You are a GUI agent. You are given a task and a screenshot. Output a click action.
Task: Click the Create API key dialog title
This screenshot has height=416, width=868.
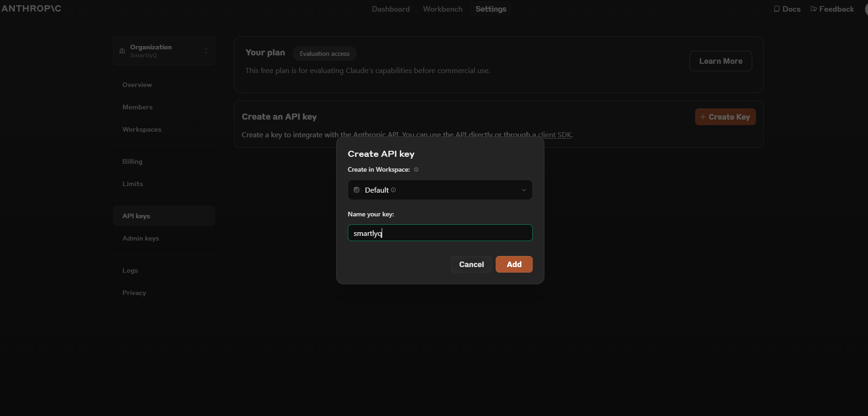(381, 154)
